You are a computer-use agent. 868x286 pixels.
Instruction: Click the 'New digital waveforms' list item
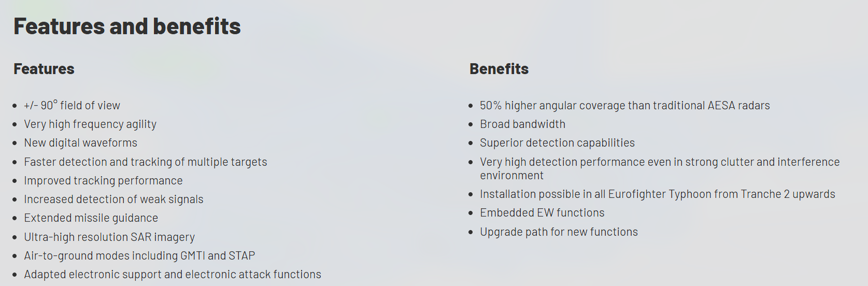(81, 143)
